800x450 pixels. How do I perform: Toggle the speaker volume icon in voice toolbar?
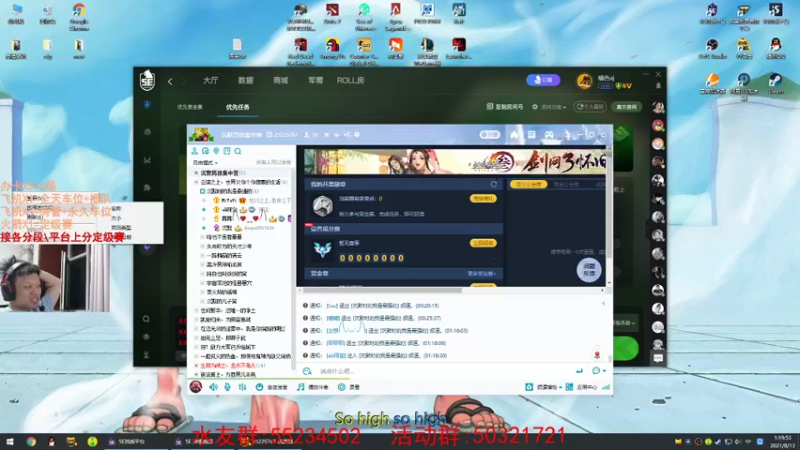213,387
